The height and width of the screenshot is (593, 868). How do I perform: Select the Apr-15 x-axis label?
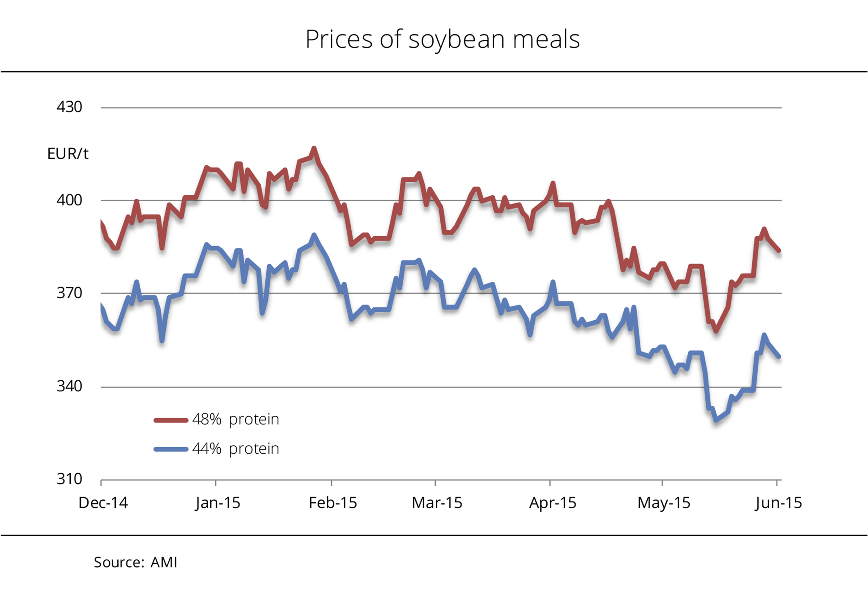[553, 503]
